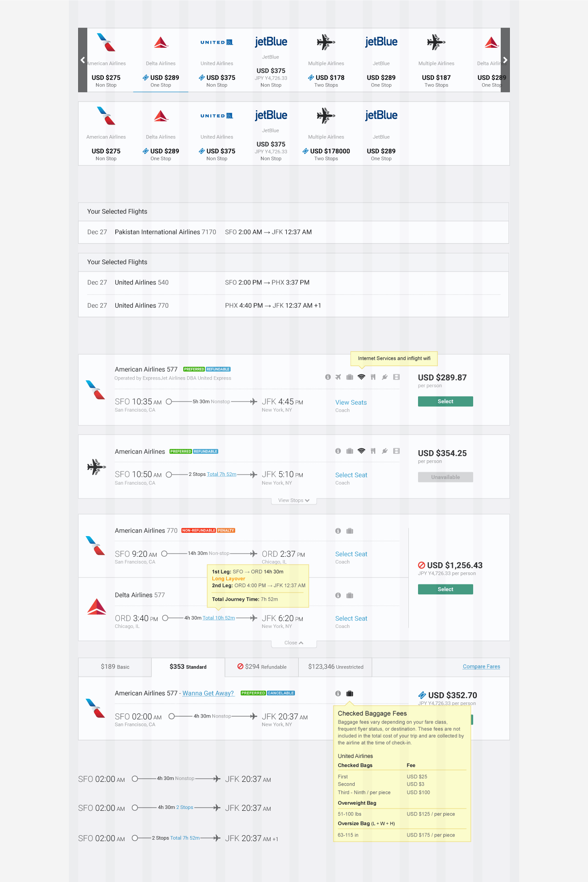Select Multiple Airlines USD $178000 in second row
Image resolution: width=588 pixels, height=882 pixels.
[326, 134]
